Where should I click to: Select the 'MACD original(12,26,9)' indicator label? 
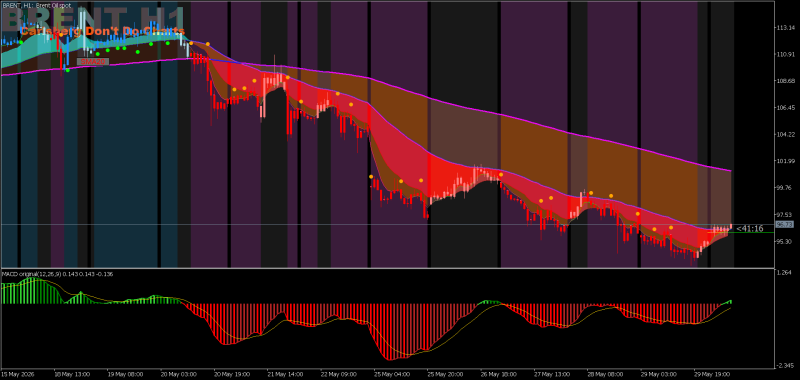pos(32,274)
